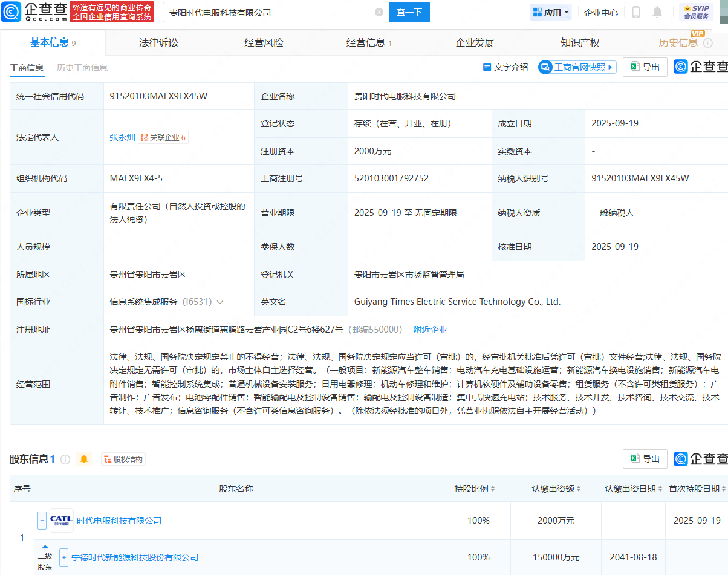Click the red slogan banner beside logo

coord(112,11)
